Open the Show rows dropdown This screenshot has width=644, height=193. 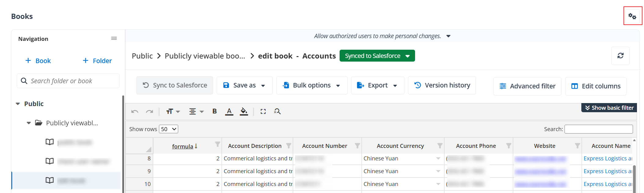point(168,129)
